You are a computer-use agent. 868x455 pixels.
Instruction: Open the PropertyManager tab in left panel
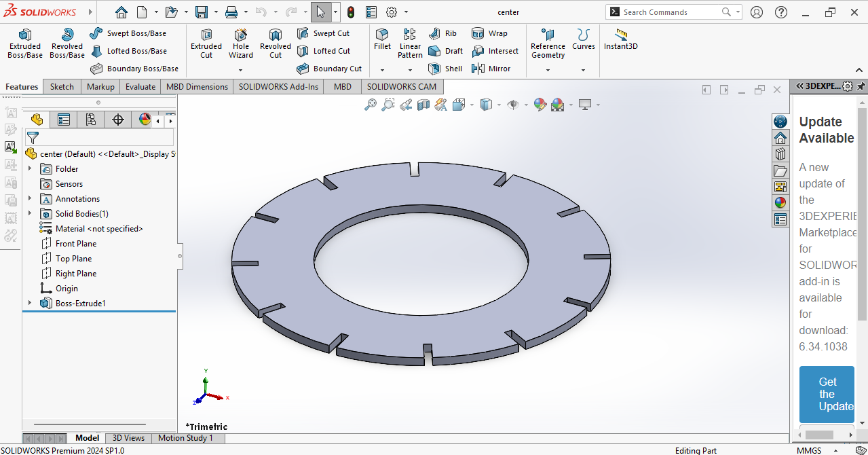pyautogui.click(x=64, y=120)
